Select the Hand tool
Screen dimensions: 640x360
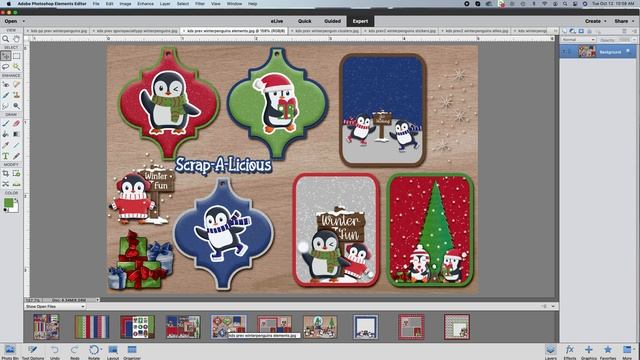[16, 39]
